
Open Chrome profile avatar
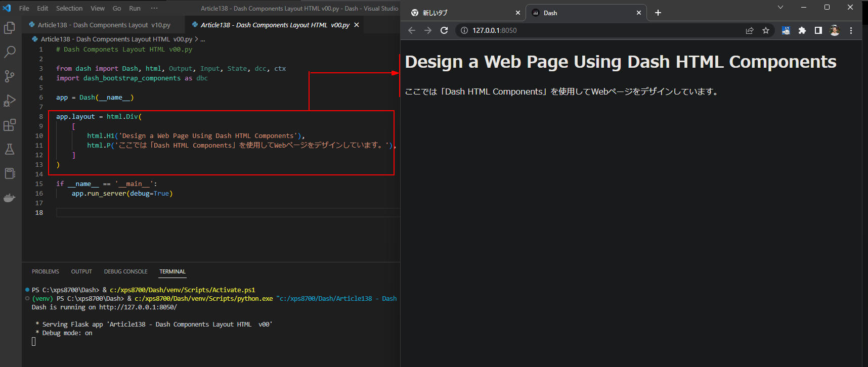[x=835, y=30]
